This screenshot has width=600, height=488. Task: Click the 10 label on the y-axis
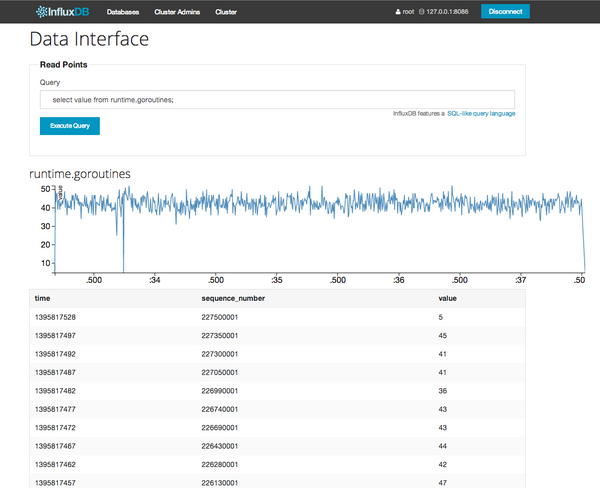click(45, 263)
